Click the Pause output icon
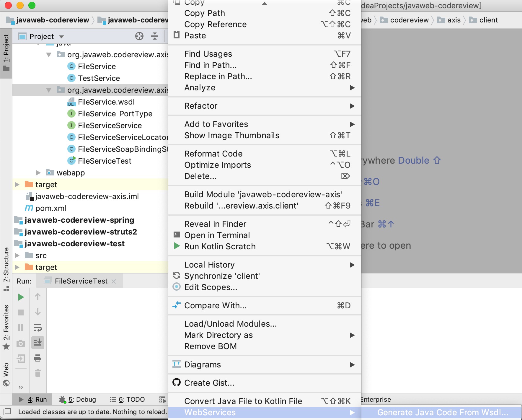 coord(21,328)
